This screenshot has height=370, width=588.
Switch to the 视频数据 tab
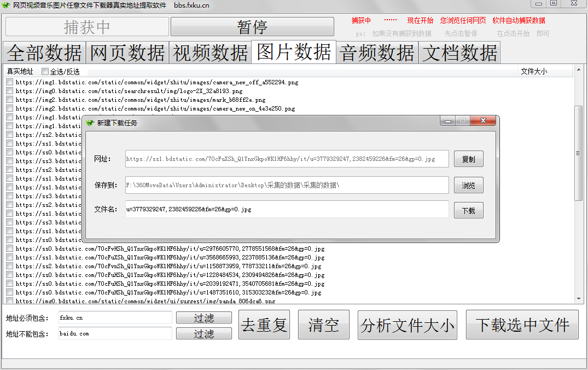tap(211, 53)
